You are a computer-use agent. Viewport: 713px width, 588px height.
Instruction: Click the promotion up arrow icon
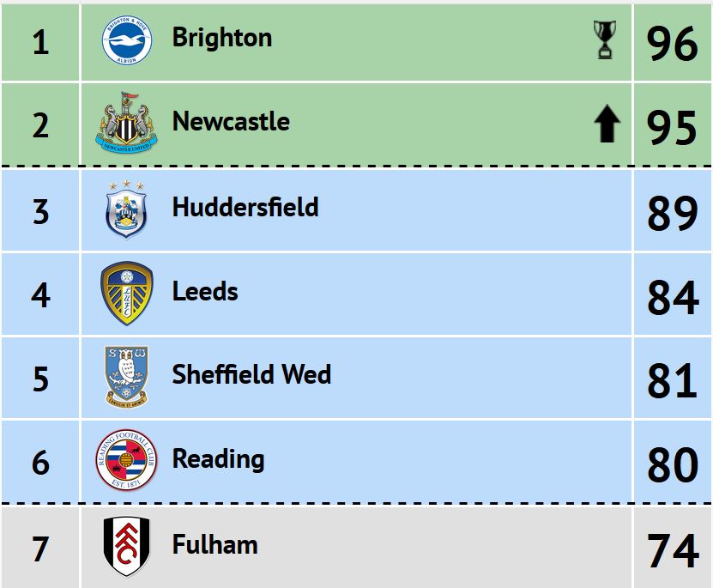coord(607,124)
